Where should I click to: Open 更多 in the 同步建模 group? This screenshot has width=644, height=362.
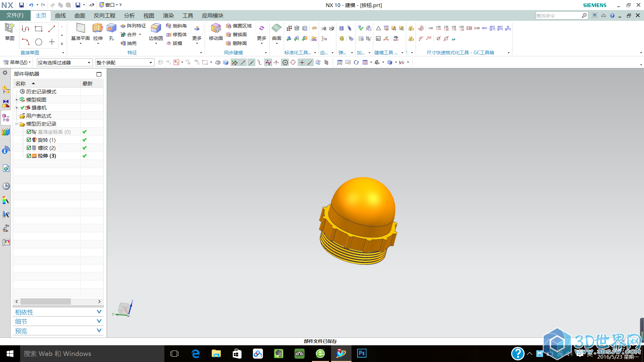pos(262,34)
